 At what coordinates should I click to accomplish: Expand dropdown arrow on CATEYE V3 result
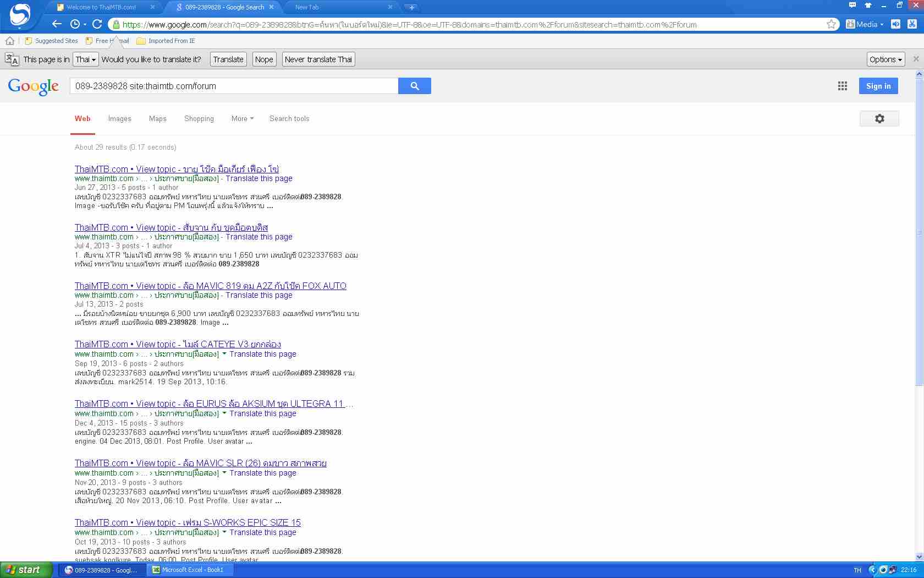tap(224, 353)
